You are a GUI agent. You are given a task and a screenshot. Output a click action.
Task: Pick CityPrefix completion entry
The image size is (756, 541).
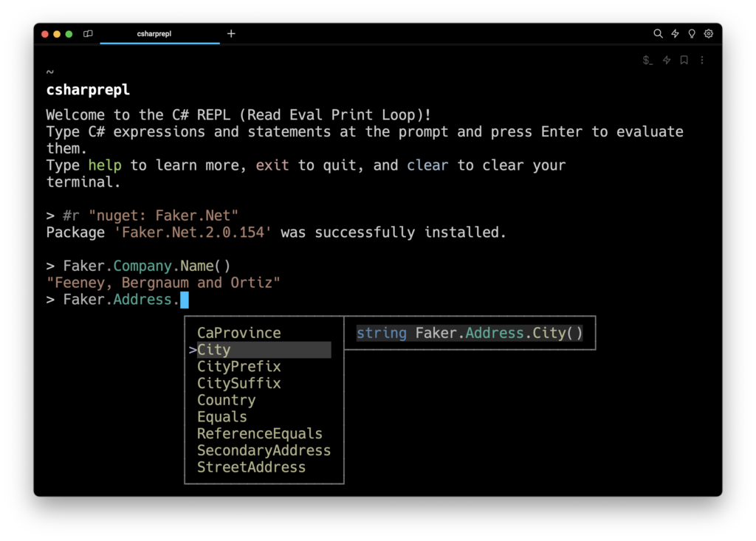pyautogui.click(x=238, y=367)
